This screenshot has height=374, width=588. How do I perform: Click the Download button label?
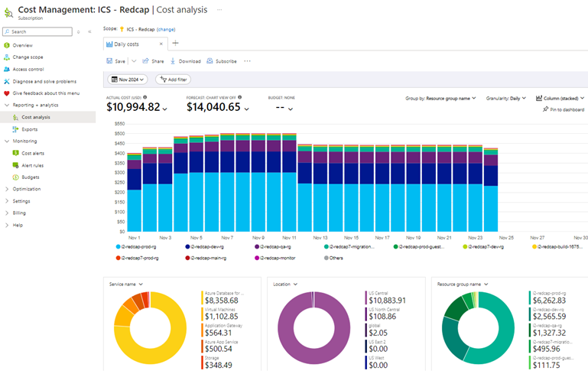190,61
